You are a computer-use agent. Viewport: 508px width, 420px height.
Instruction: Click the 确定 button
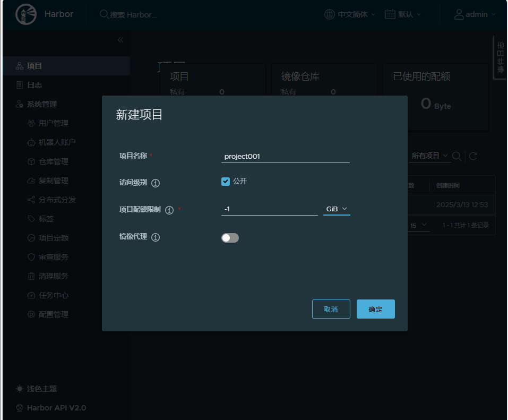[376, 309]
